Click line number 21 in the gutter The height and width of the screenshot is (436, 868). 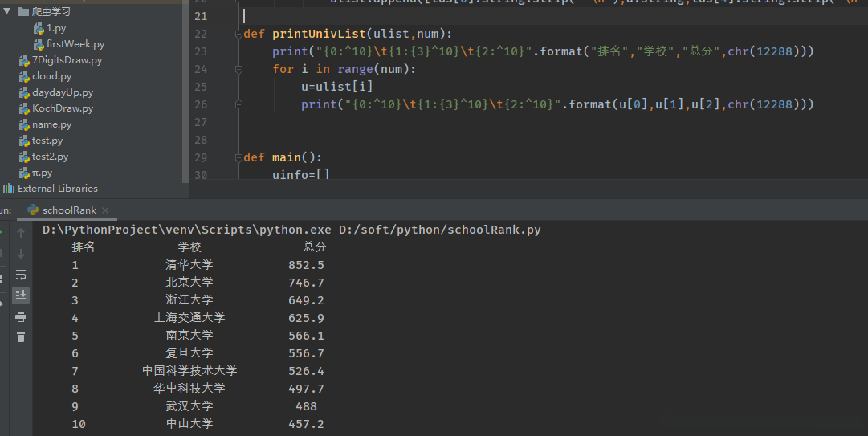[201, 17]
